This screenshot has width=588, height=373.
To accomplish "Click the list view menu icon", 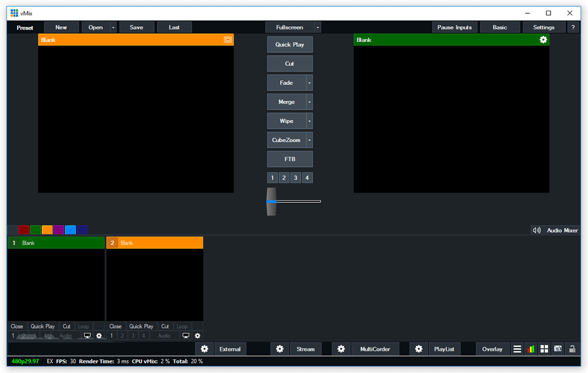I will click(517, 349).
